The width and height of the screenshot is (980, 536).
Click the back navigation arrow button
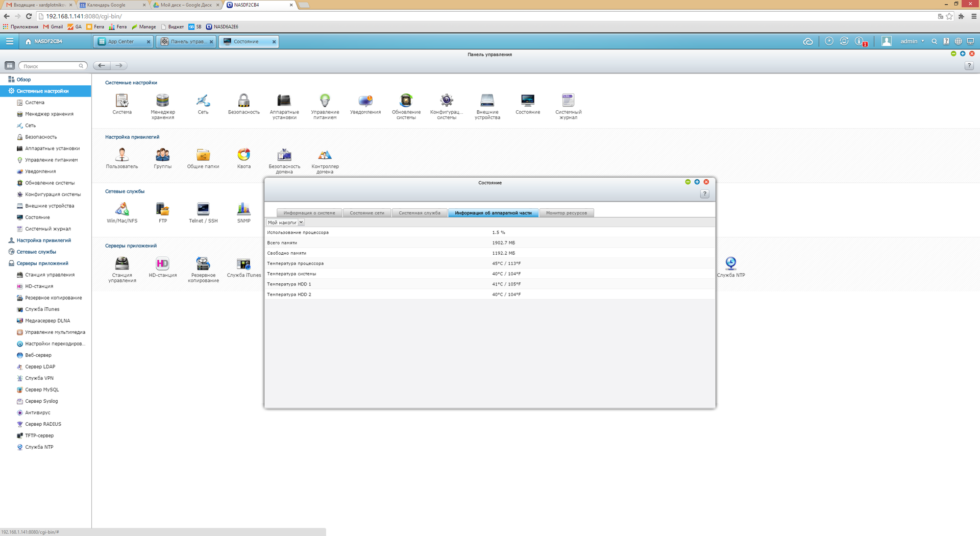point(102,66)
